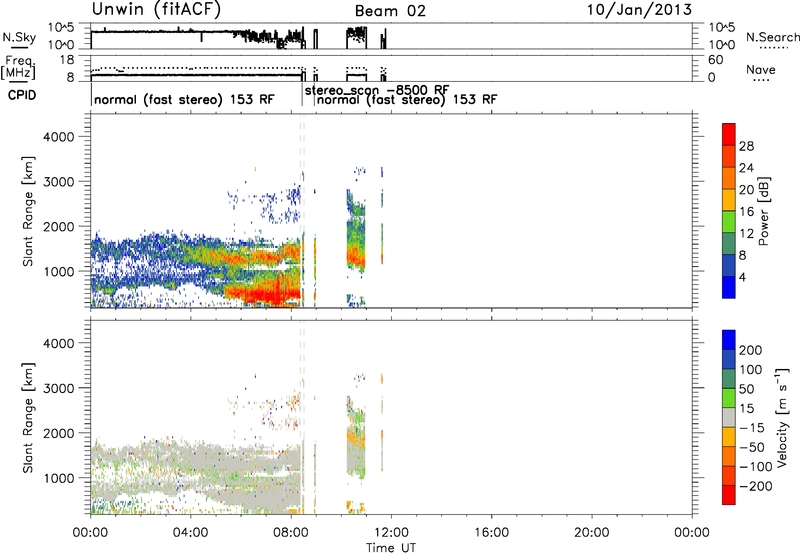
Task: Click the "2000" tick on the velocity panel
Action: point(59,433)
